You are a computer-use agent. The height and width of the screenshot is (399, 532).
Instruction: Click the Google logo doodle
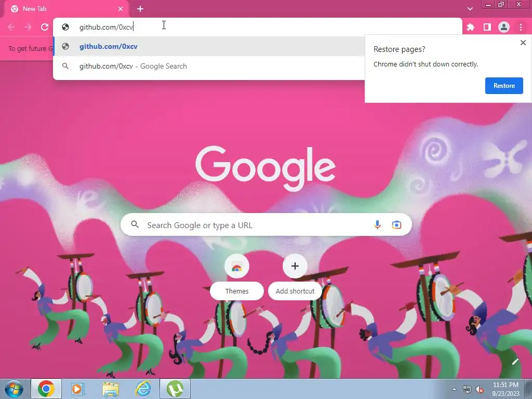[265, 169]
